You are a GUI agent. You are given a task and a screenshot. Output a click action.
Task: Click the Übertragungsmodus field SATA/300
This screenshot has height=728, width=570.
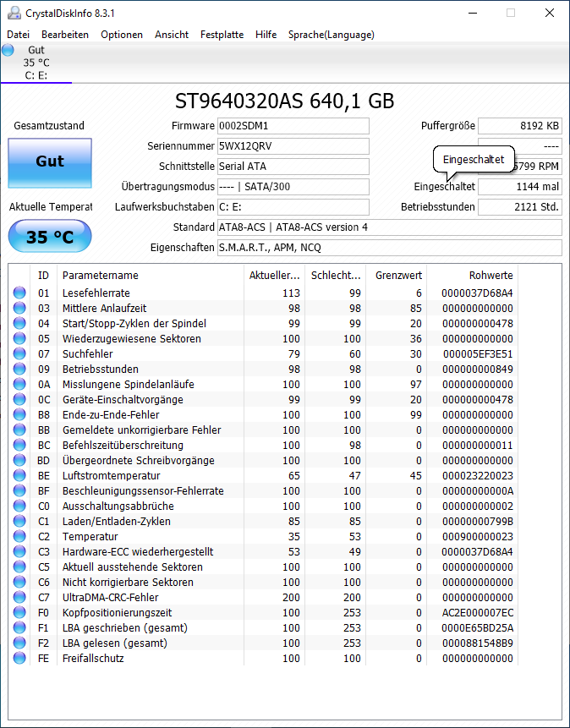pos(293,187)
